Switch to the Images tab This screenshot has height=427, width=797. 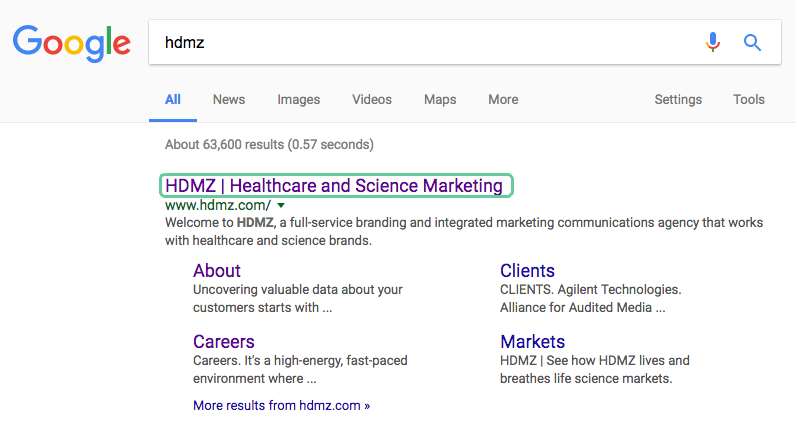(x=298, y=100)
